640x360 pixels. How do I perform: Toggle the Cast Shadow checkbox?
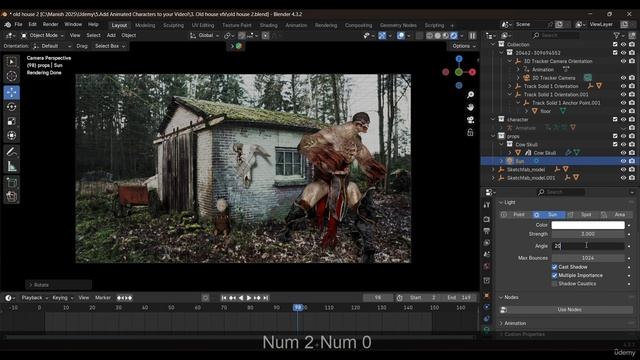tap(554, 267)
